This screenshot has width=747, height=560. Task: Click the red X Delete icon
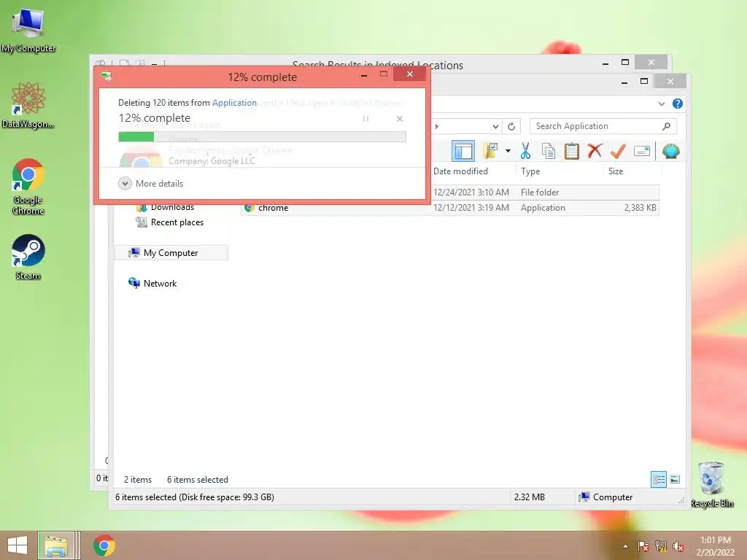(595, 152)
